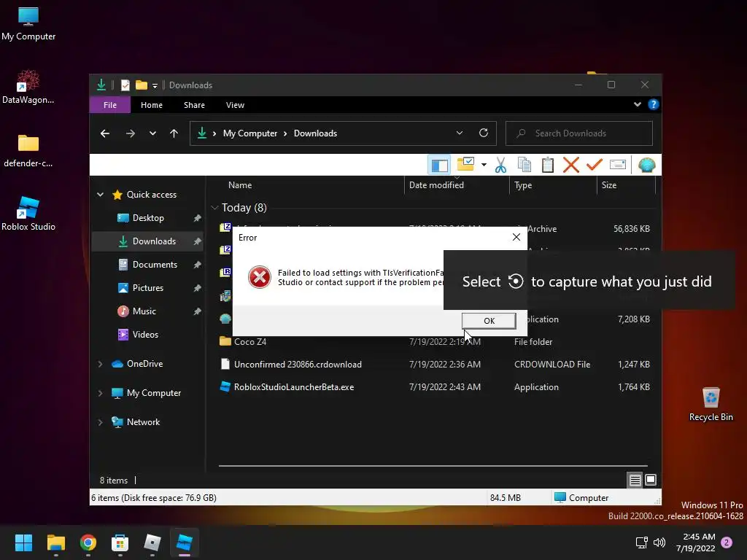Click the Search Downloads field
This screenshot has height=560, width=747.
578,133
